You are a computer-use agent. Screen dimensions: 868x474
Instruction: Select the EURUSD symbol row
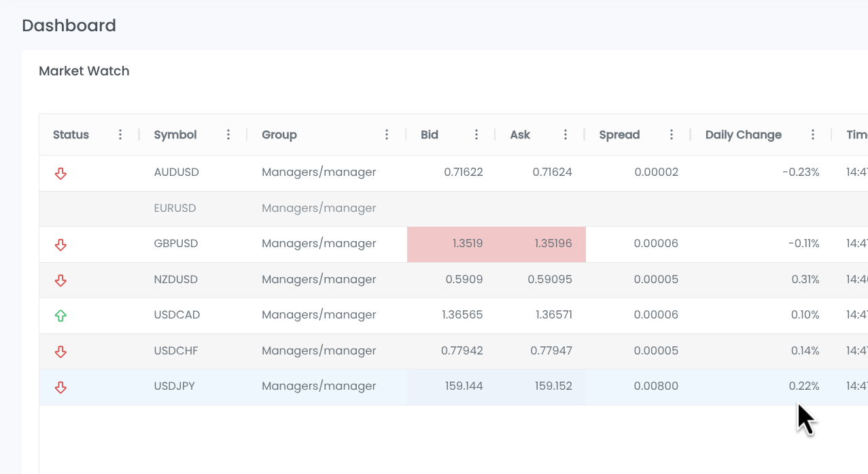175,208
